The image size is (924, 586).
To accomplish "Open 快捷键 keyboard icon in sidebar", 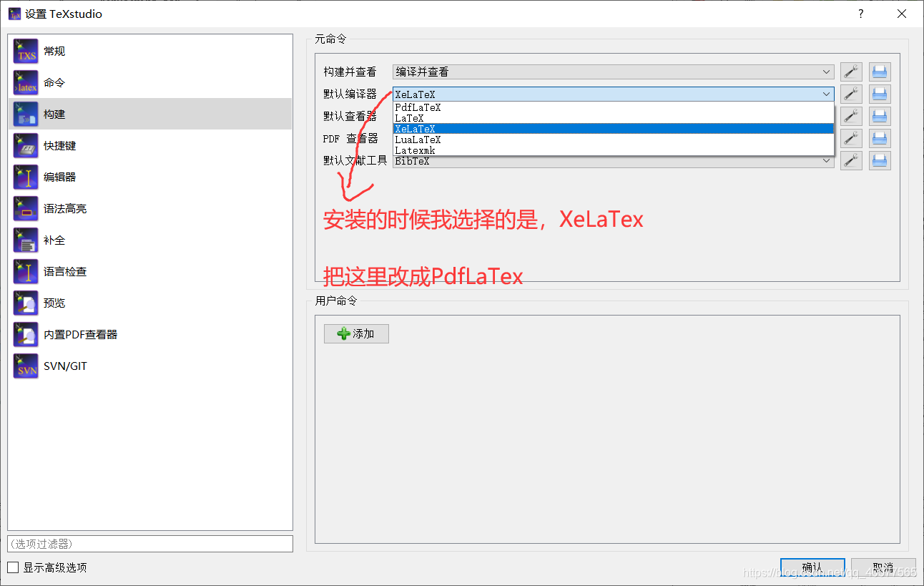I will (26, 146).
